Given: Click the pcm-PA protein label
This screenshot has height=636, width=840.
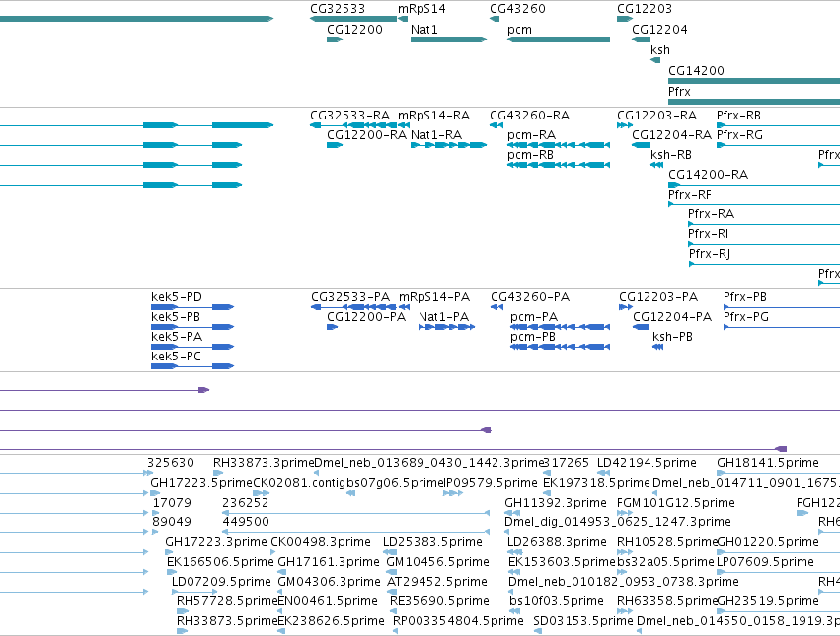Looking at the screenshot, I should (534, 317).
